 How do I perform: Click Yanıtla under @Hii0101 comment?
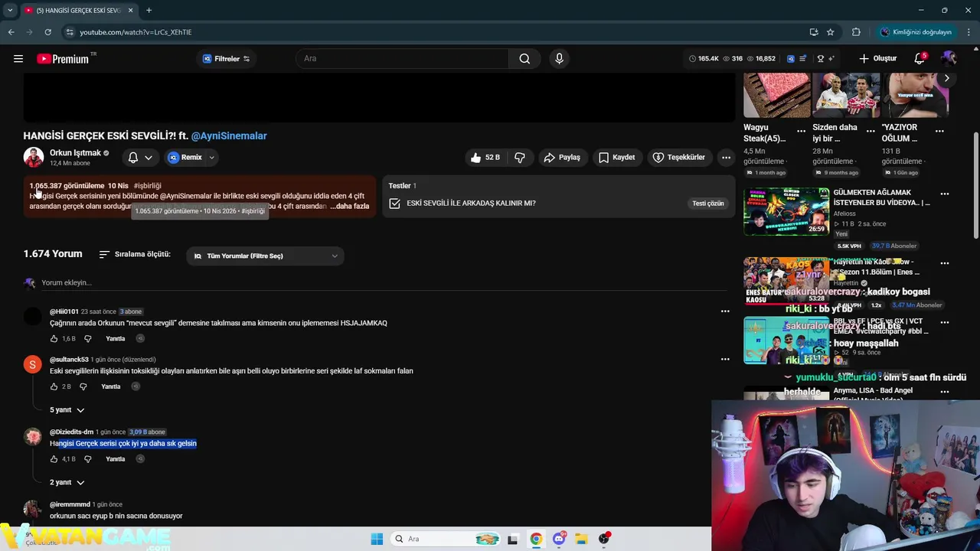point(116,338)
